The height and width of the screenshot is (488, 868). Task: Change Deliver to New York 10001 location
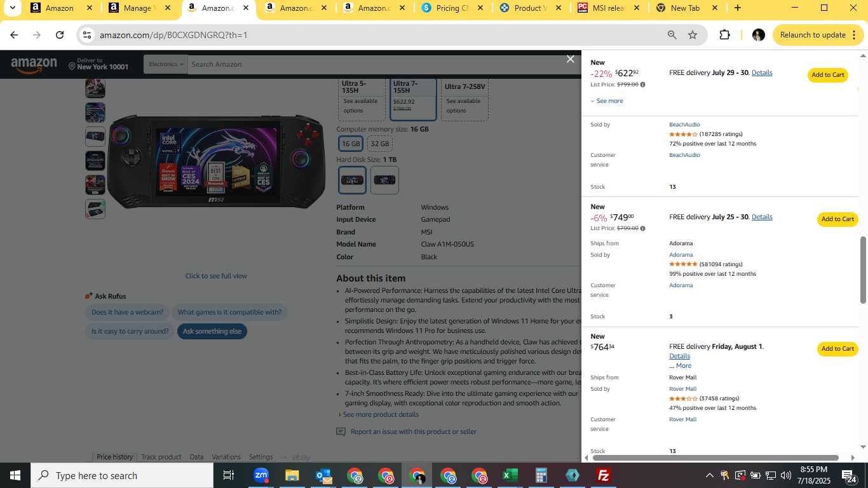point(98,64)
